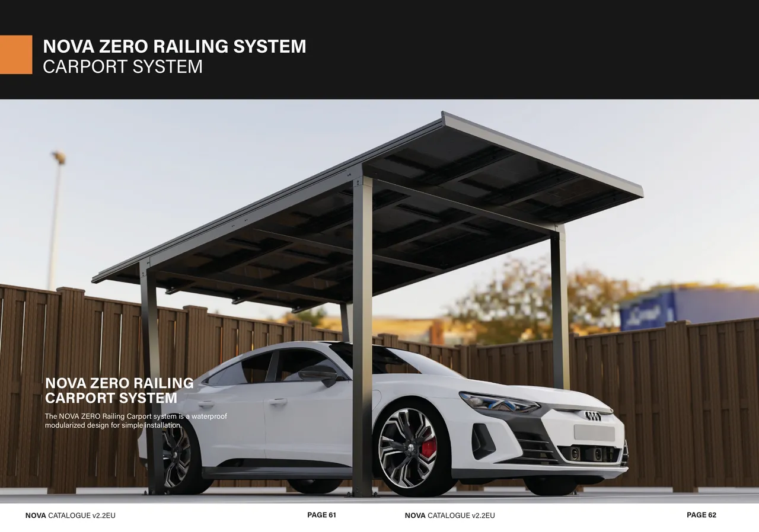Click the 'NOVA ZERO RAILING SYSTEM' heading
The height and width of the screenshot is (532, 759).
pos(174,46)
